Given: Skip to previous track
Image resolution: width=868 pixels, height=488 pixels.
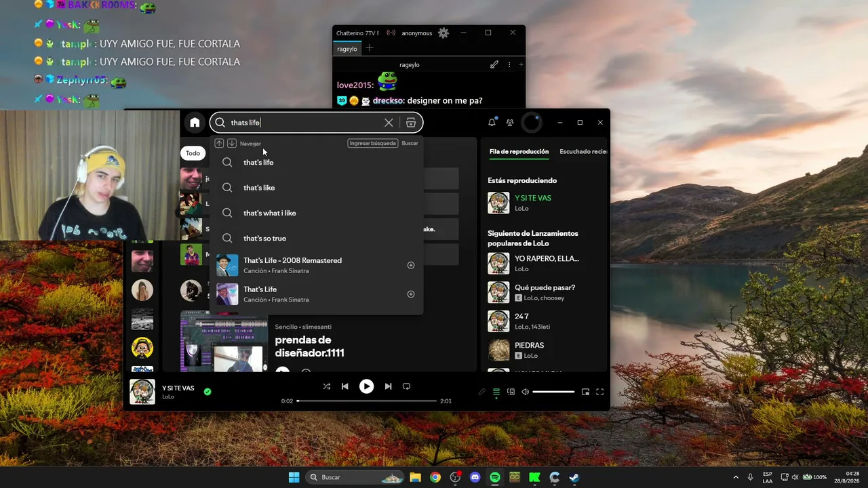Looking at the screenshot, I should (x=345, y=386).
